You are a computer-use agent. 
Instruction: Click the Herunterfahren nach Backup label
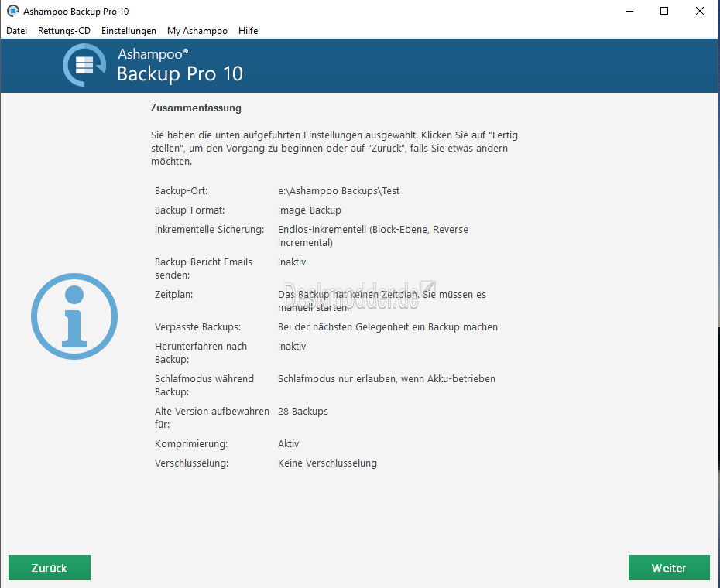pyautogui.click(x=201, y=353)
